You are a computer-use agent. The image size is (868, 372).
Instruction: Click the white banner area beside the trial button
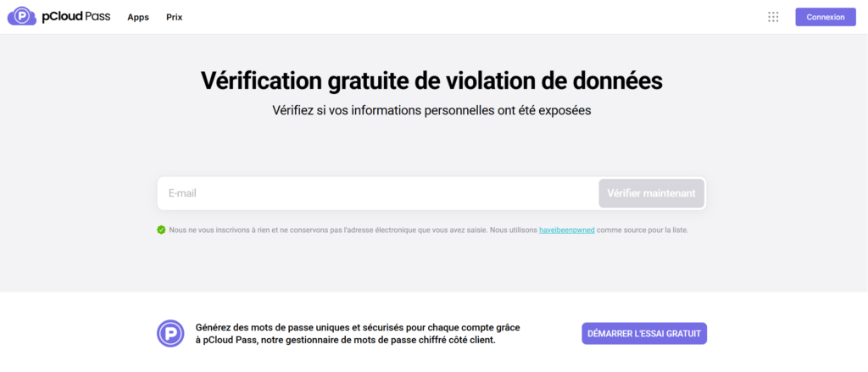[780, 333]
